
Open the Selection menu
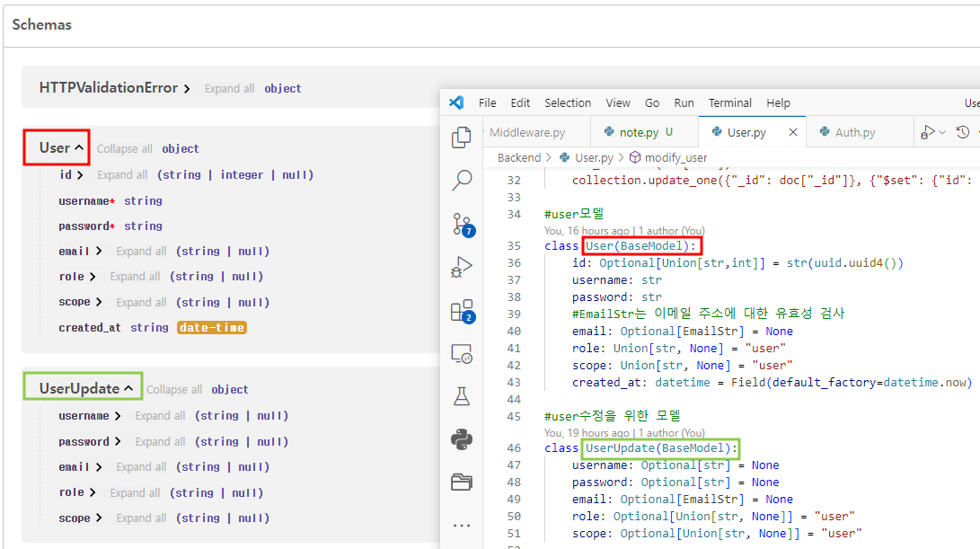568,102
